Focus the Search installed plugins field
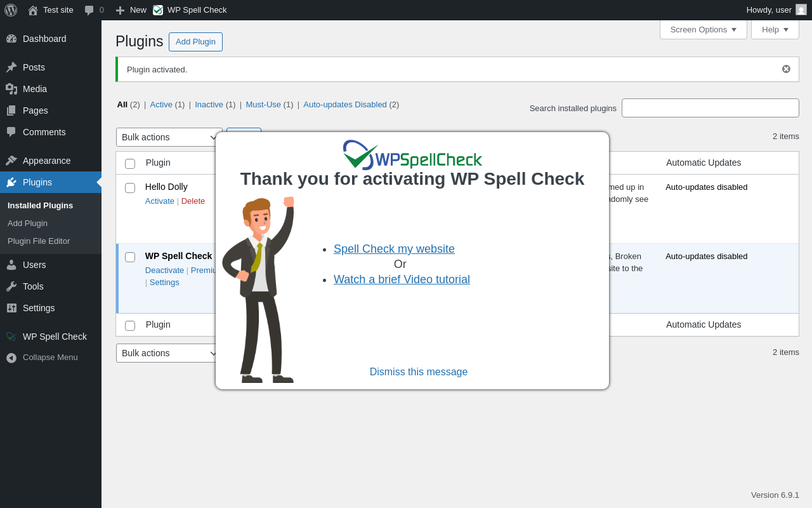The width and height of the screenshot is (812, 508). (710, 108)
